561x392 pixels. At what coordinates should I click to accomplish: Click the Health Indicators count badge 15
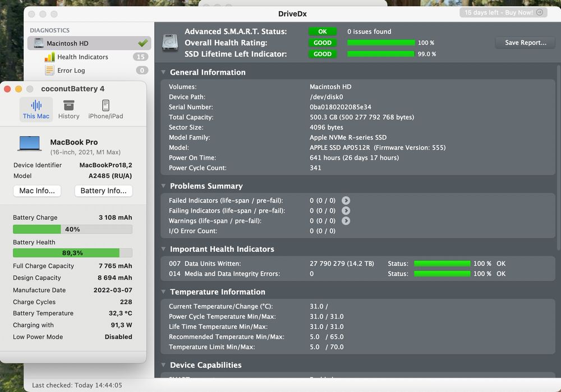141,57
